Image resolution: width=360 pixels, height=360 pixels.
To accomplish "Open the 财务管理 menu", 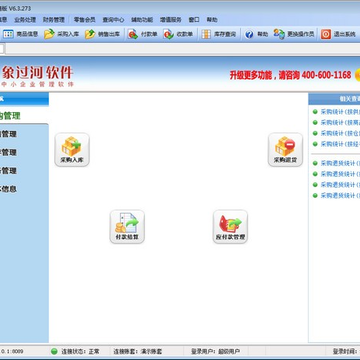I will click(x=54, y=20).
